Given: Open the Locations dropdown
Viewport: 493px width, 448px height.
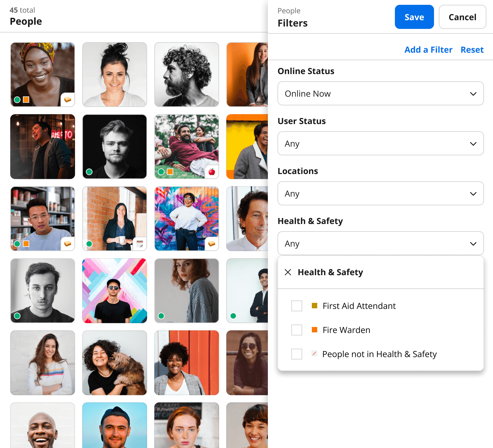Looking at the screenshot, I should (380, 193).
